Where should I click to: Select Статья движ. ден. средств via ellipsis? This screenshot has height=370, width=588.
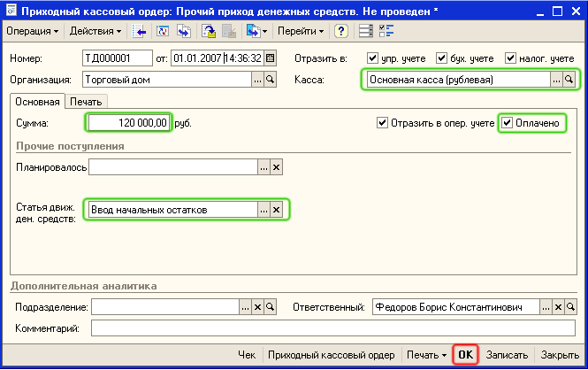click(x=264, y=210)
